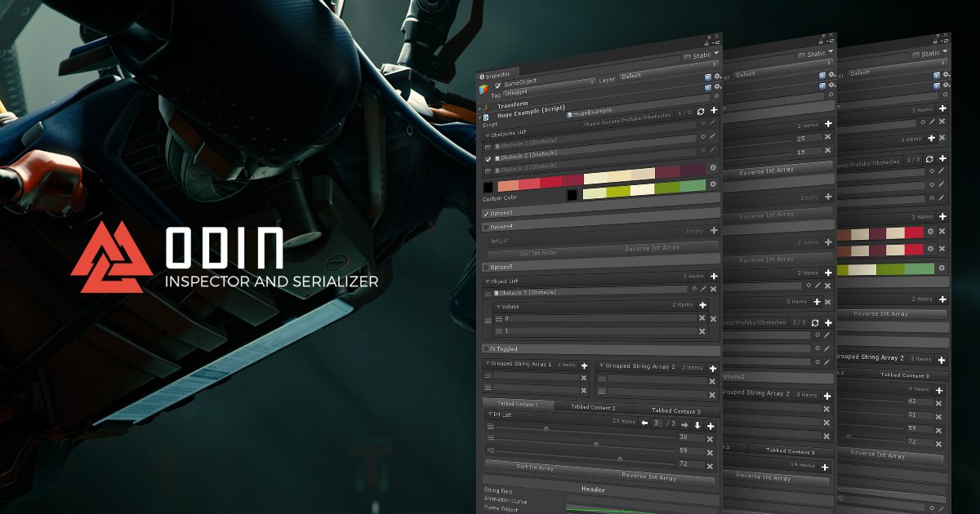Add an item to the Object List
This screenshot has height=514, width=980.
(x=713, y=277)
